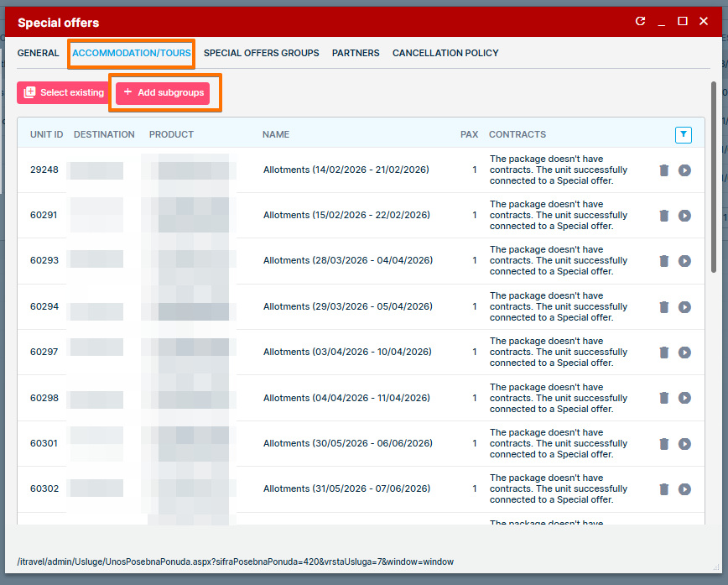Refresh the Special offers window
Image resolution: width=728 pixels, height=585 pixels.
pyautogui.click(x=641, y=22)
